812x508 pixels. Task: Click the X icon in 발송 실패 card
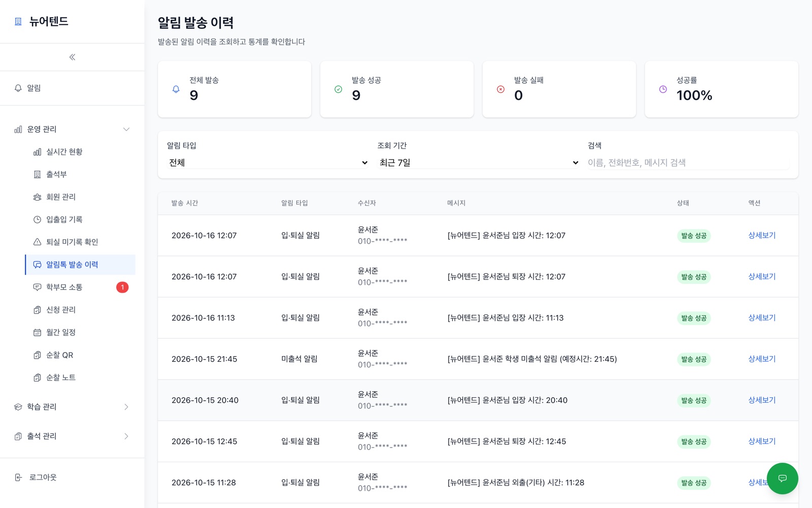point(501,89)
